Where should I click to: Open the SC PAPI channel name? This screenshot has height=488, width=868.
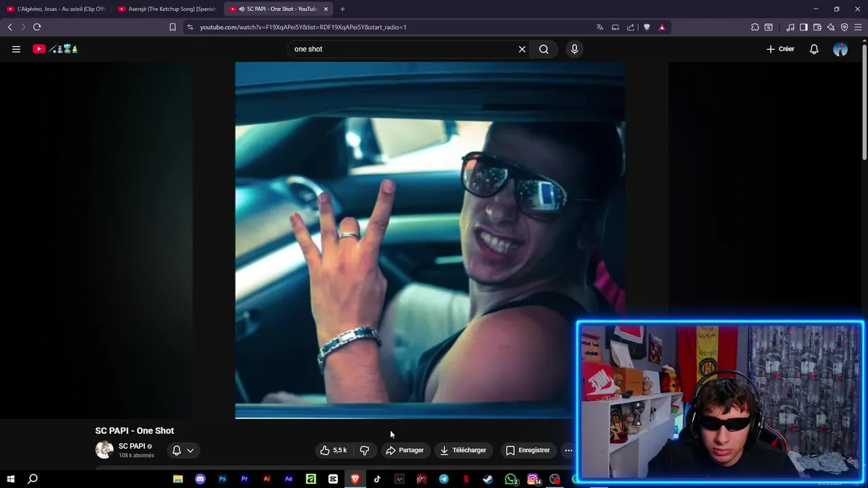click(x=132, y=446)
